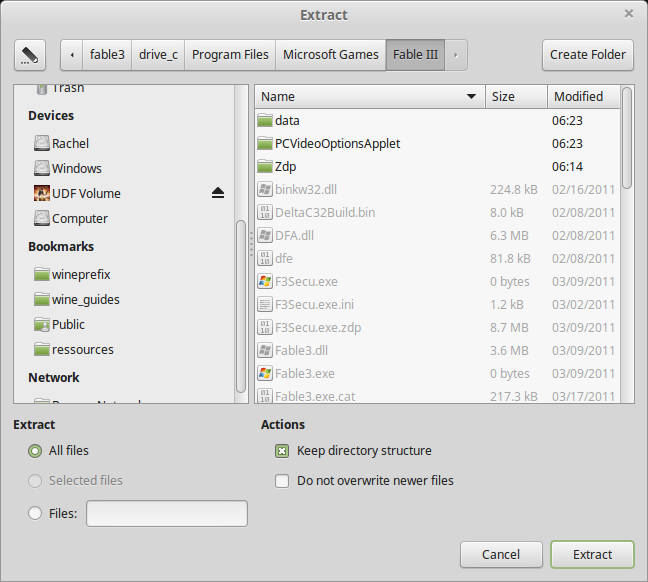This screenshot has width=648, height=582.
Task: Click the file list vertical scrollbar
Action: (x=627, y=138)
